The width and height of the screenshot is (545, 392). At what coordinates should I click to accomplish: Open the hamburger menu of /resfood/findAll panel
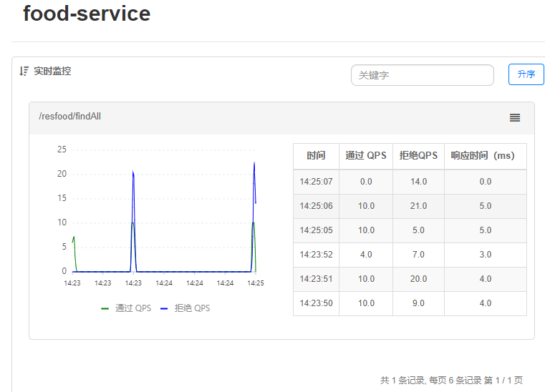515,118
